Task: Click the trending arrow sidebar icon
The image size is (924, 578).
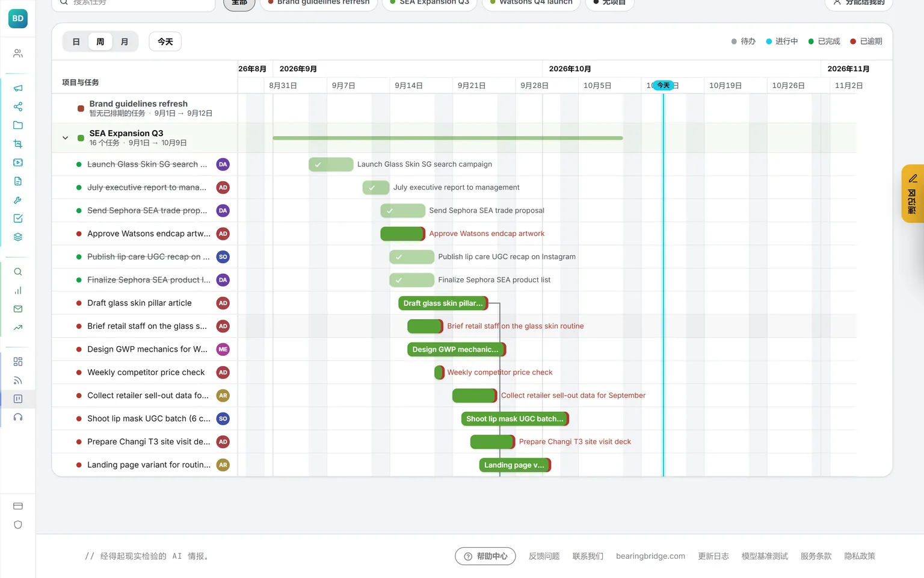Action: pyautogui.click(x=18, y=328)
